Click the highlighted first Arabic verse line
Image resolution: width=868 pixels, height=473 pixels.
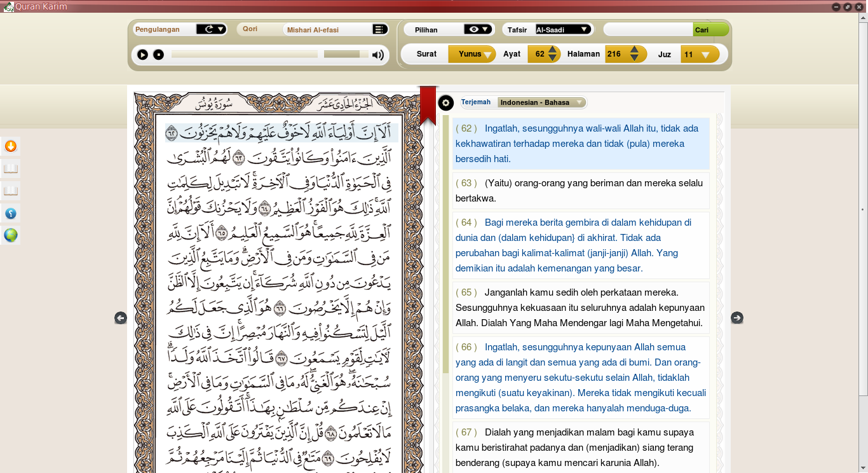tap(281, 133)
